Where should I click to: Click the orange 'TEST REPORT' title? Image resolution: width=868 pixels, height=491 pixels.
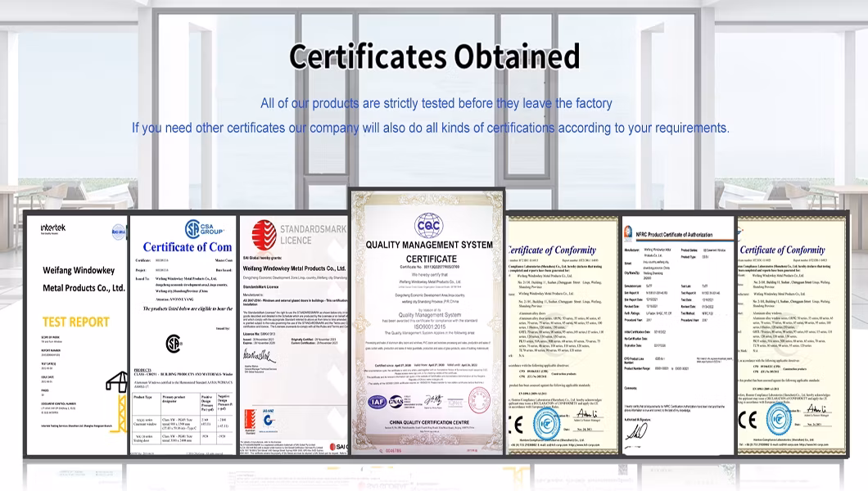tap(76, 322)
